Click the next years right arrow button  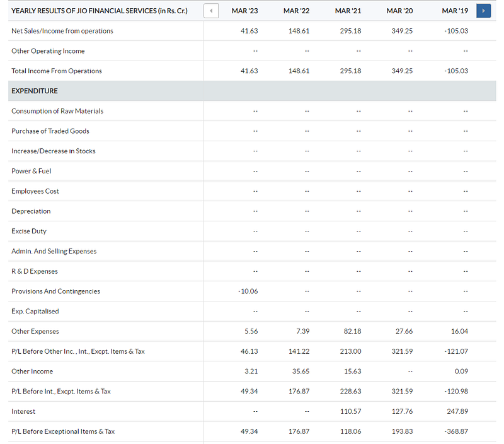click(x=483, y=11)
